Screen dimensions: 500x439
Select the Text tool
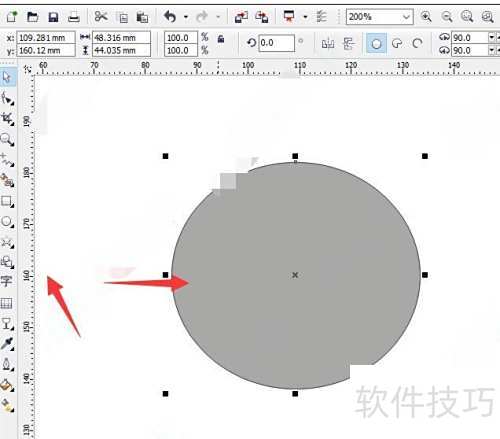tap(6, 282)
